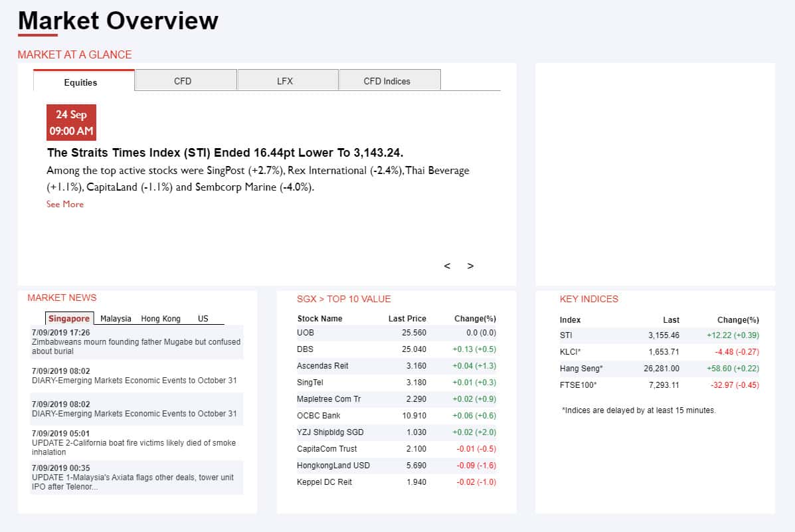This screenshot has height=532, width=795.
Task: Go to the previous news slide arrow
Action: click(447, 266)
